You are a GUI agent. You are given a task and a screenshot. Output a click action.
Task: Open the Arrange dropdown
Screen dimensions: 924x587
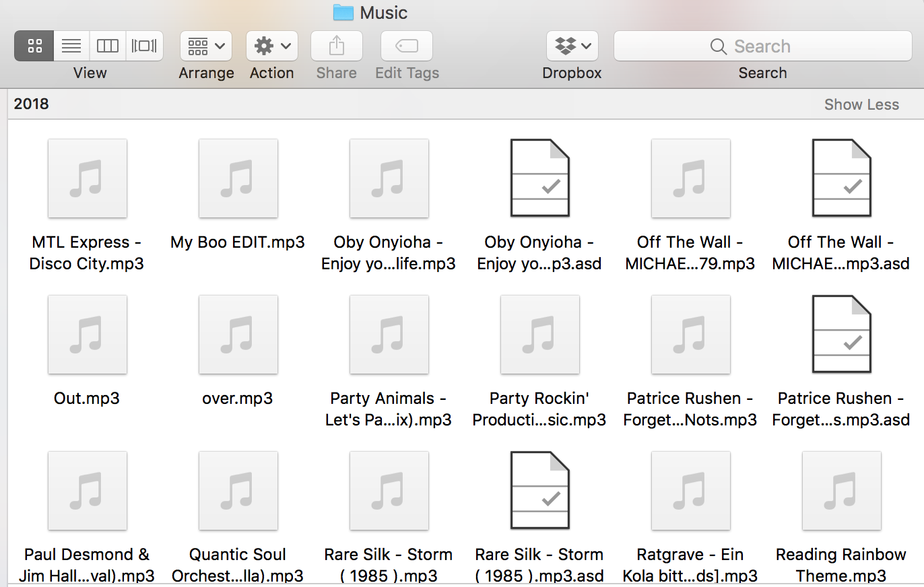click(206, 46)
